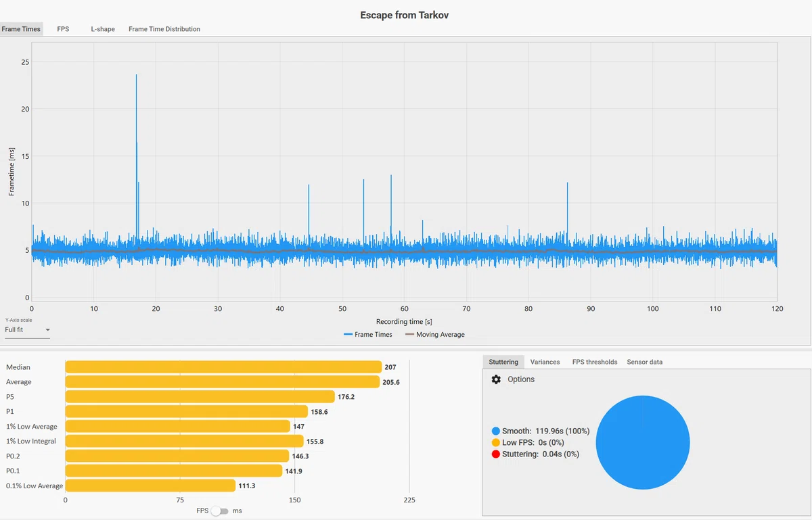The width and height of the screenshot is (812, 520).
Task: Click the orange Low FPS legend dot
Action: coord(496,442)
